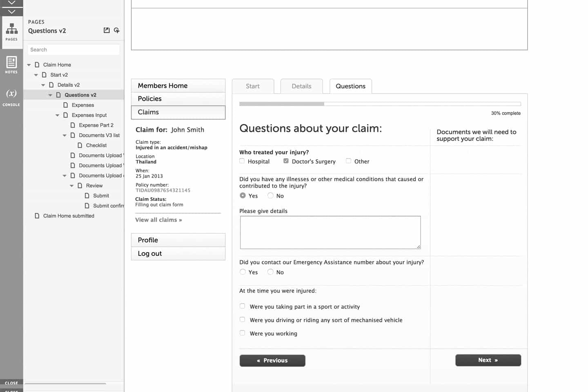Open the Expenses page in tree
The image size is (588, 392).
tap(83, 105)
